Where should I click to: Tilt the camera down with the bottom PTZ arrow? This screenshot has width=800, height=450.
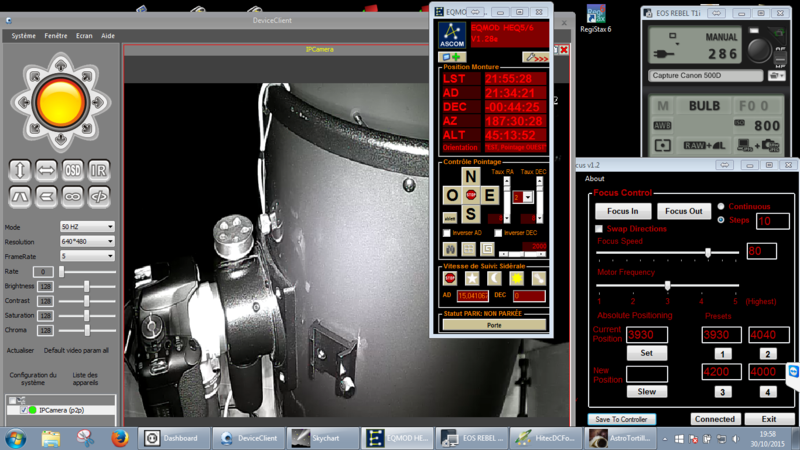[x=60, y=139]
